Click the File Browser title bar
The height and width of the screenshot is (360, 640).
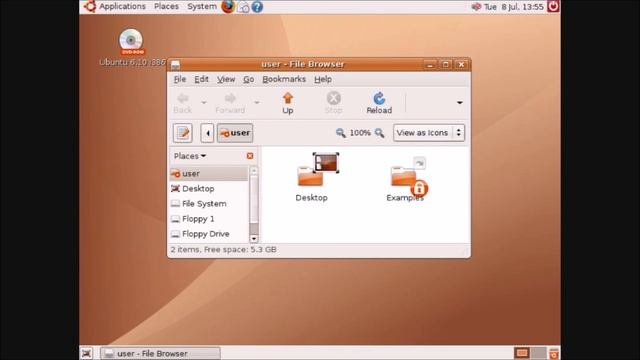[x=302, y=64]
